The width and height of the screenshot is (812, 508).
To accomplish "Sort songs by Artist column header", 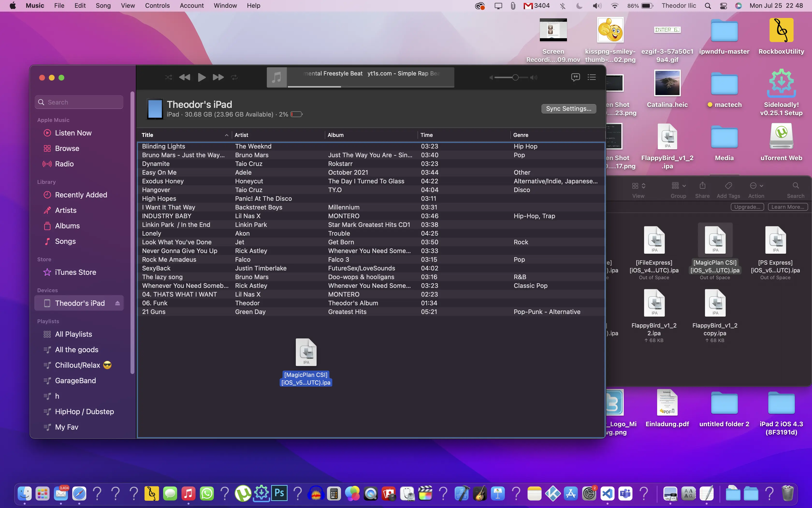I will pos(278,135).
